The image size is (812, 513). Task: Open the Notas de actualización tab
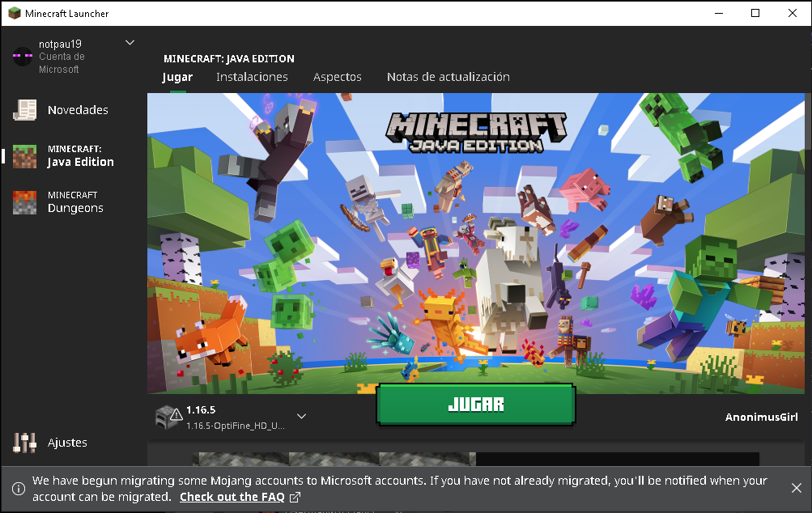[x=449, y=77]
